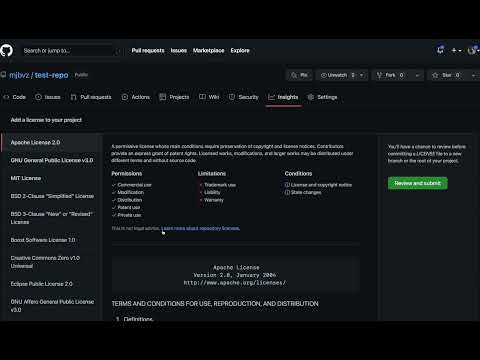
Task: Switch to the Wiki tab
Action: (x=209, y=97)
